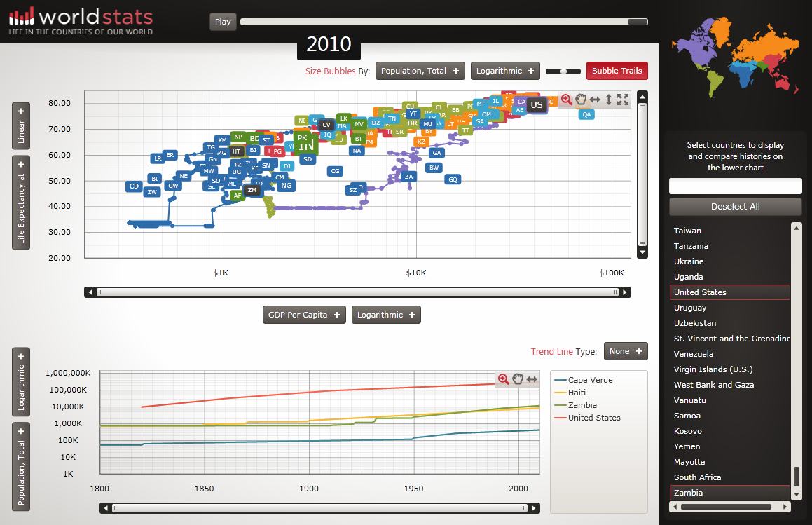
Task: Click scroll-up arrow of bubble chart vertical scrollbar
Action: point(642,97)
